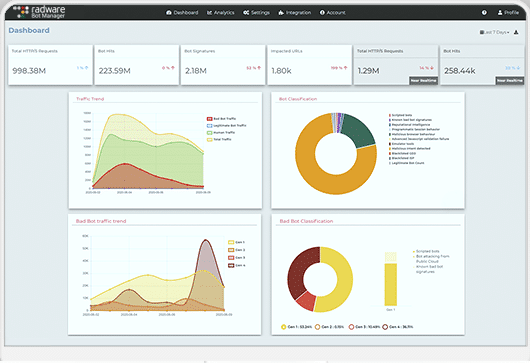Viewport: 530px width, 363px height.
Task: Click Blacklisted ISP legend entry
Action: coord(402,158)
